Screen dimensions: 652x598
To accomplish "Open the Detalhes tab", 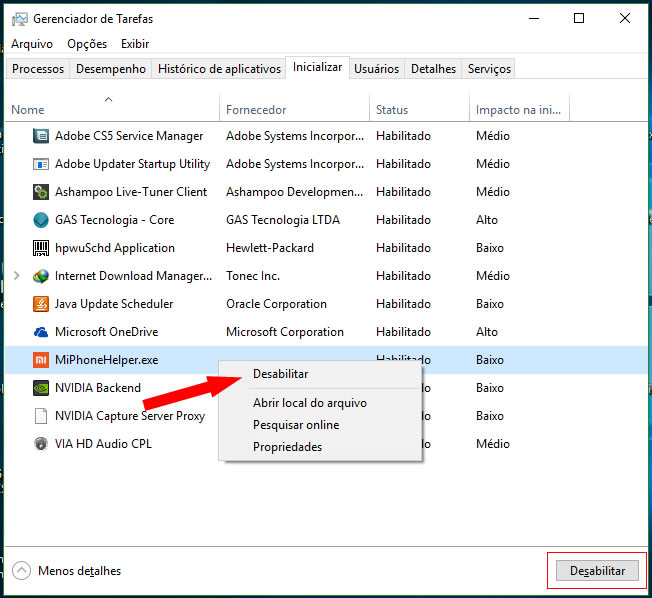I will tap(433, 69).
